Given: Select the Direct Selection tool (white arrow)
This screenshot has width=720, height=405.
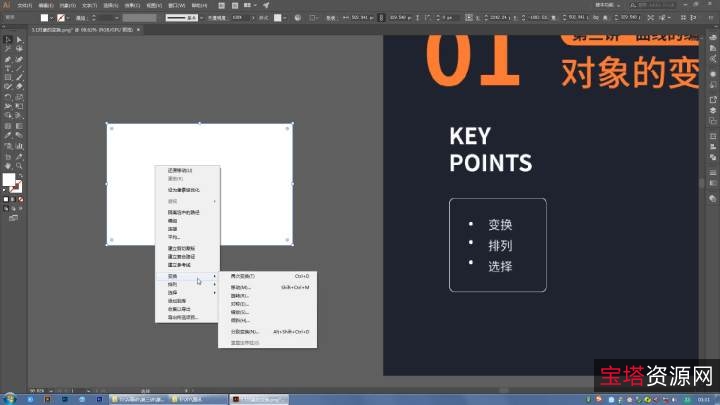Looking at the screenshot, I should (19, 39).
